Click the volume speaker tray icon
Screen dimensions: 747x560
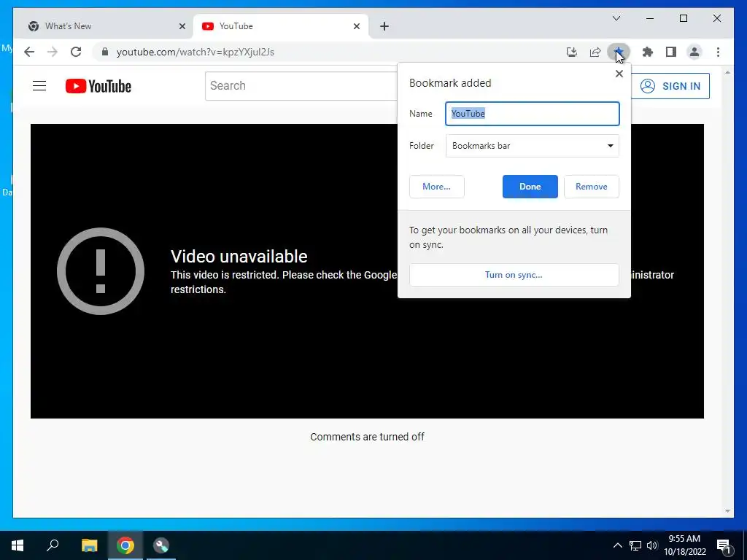tap(651, 545)
